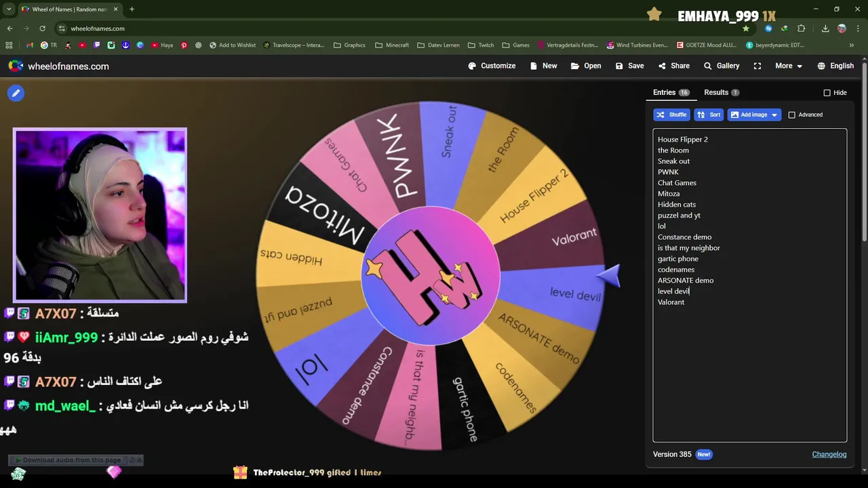The image size is (868, 488).
Task: Reload the page
Action: click(x=42, y=28)
